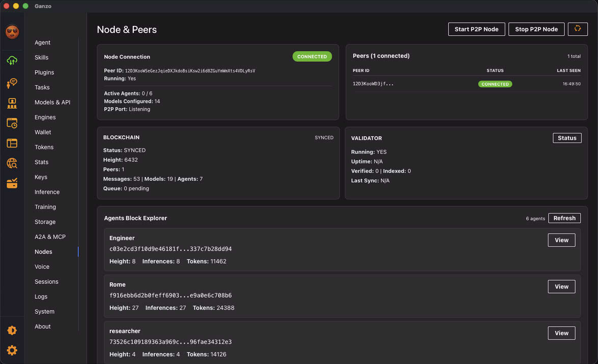The height and width of the screenshot is (364, 598).
Task: Open Inference page
Action: point(47,192)
